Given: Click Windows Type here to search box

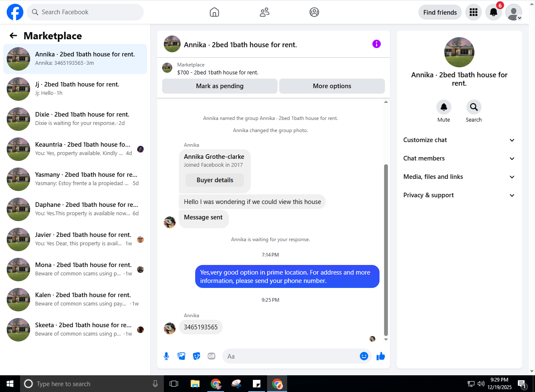Looking at the screenshot, I should click(x=92, y=384).
